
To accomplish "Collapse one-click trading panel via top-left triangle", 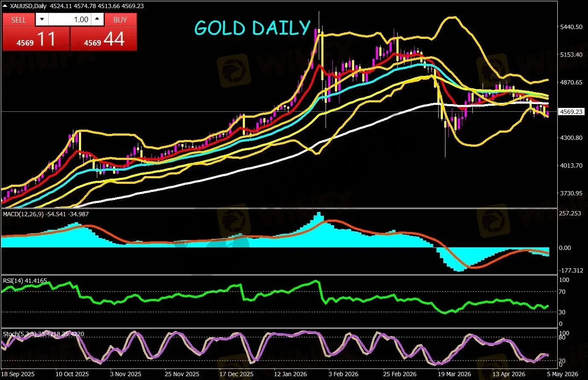I will pyautogui.click(x=5, y=6).
